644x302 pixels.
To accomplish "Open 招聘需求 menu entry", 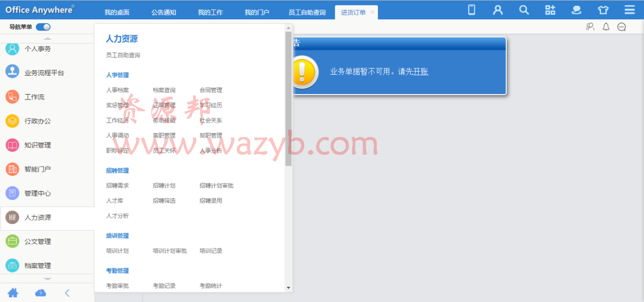I will tap(117, 186).
